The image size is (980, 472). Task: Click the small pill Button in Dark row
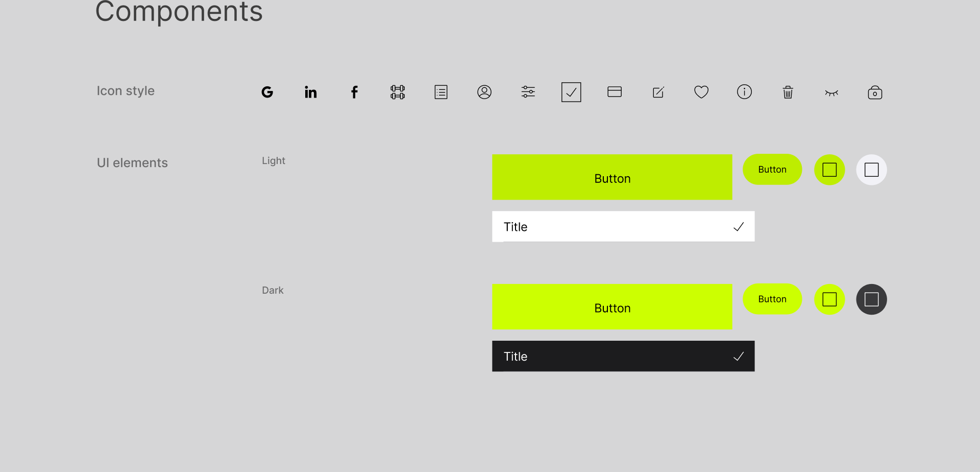772,299
